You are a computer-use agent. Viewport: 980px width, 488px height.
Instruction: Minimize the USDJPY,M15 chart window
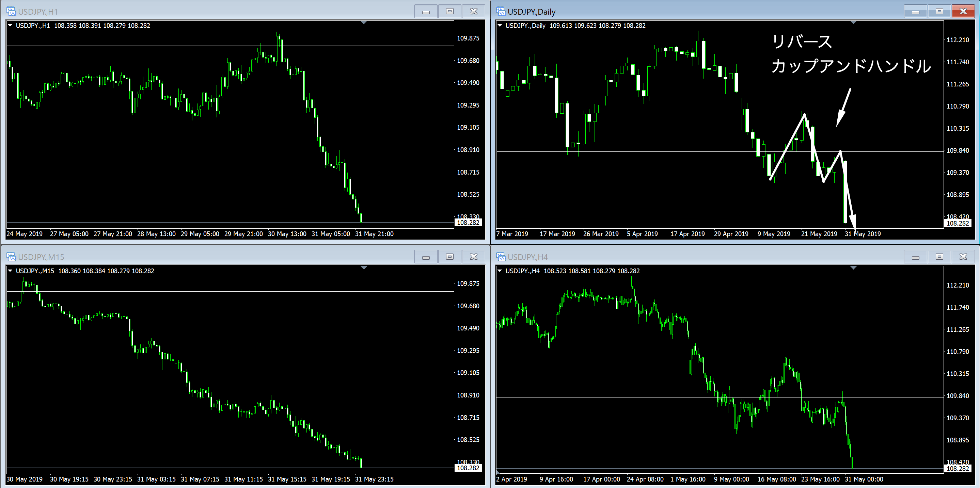coord(426,257)
